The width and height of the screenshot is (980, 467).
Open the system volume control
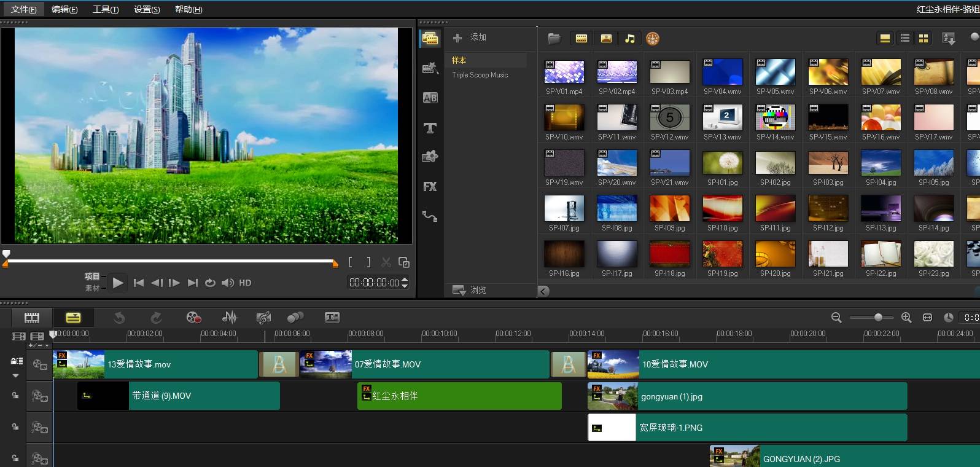click(228, 283)
